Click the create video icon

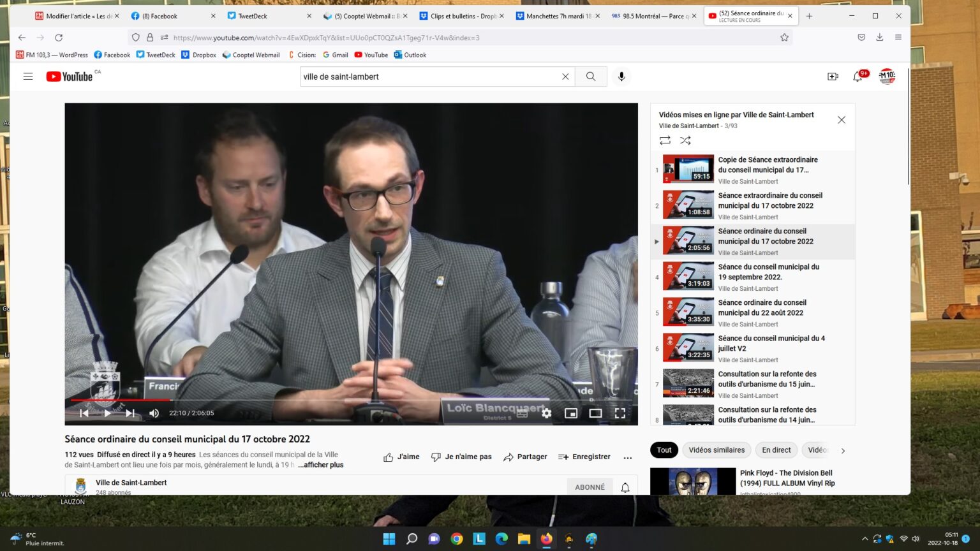833,77
